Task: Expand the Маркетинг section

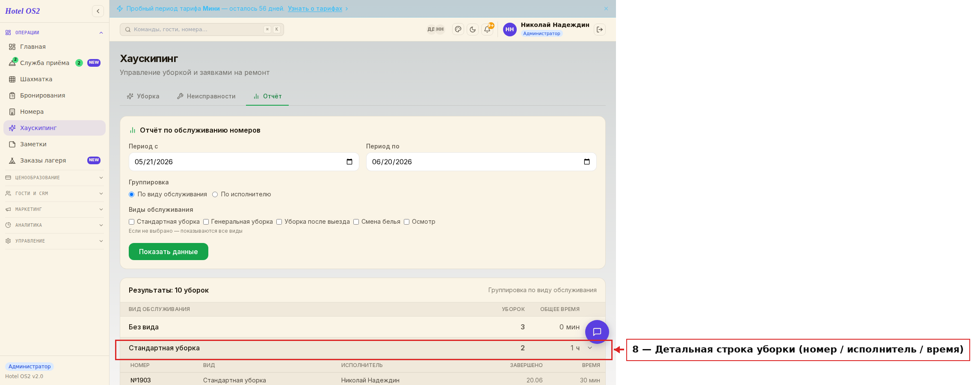Action: pyautogui.click(x=55, y=209)
